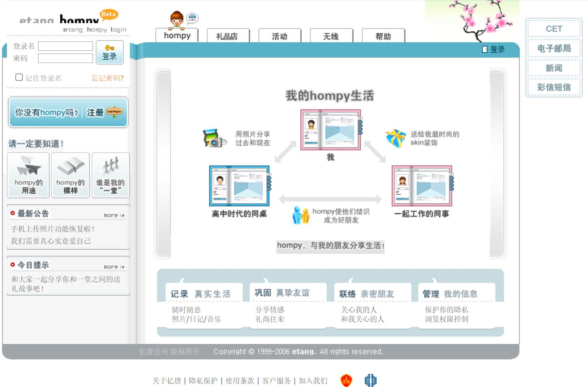Open the 活动 tab

tap(280, 36)
